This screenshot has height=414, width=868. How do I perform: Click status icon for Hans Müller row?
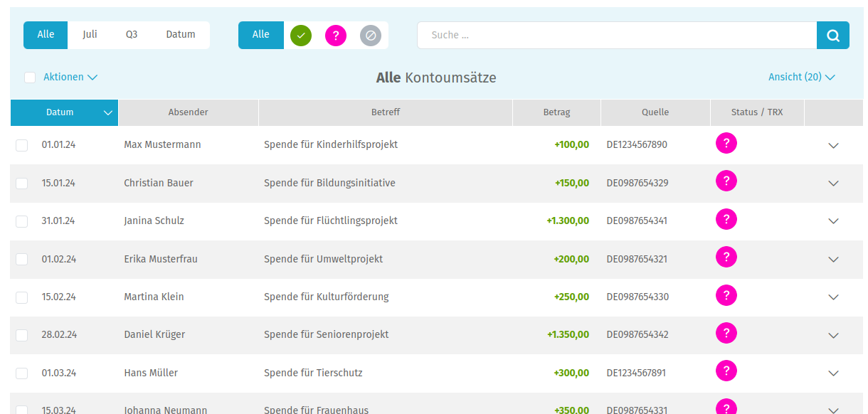726,371
